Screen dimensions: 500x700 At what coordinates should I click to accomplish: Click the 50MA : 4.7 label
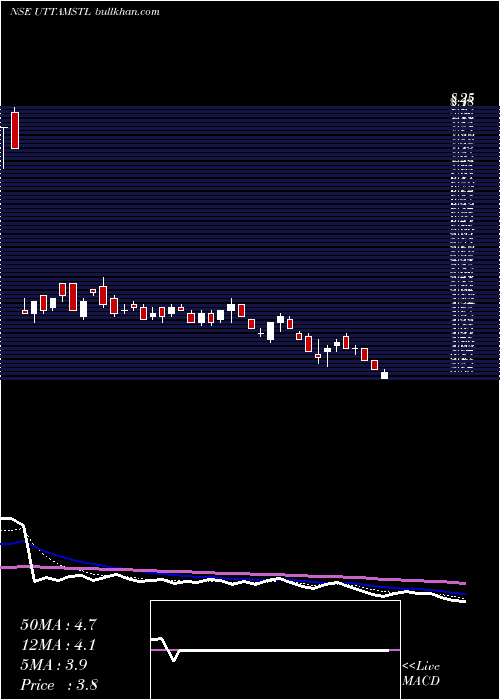pyautogui.click(x=58, y=625)
